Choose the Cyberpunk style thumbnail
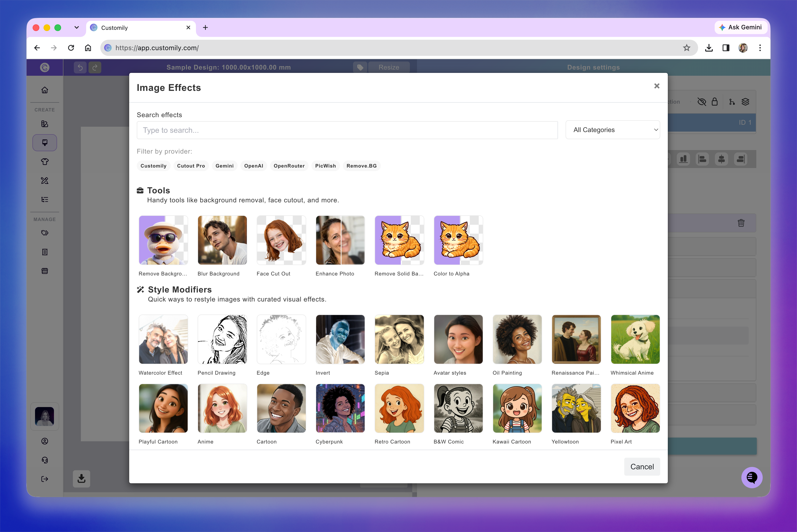The width and height of the screenshot is (797, 532). pos(340,408)
